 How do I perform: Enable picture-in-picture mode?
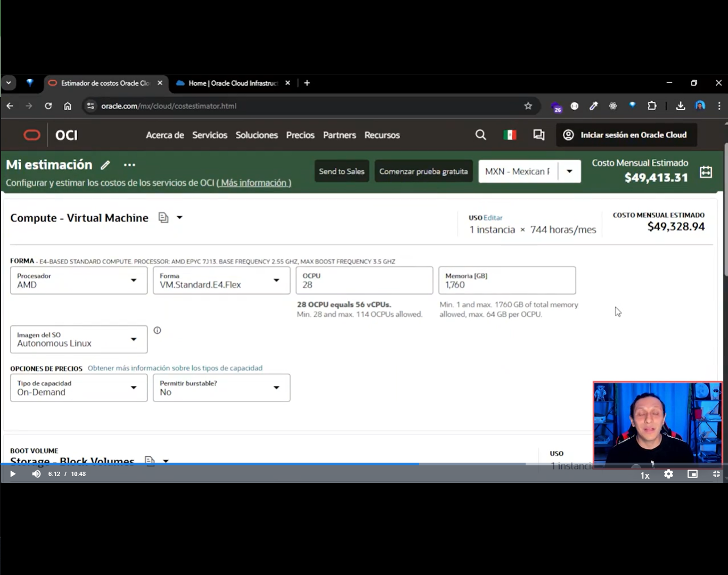coord(692,474)
